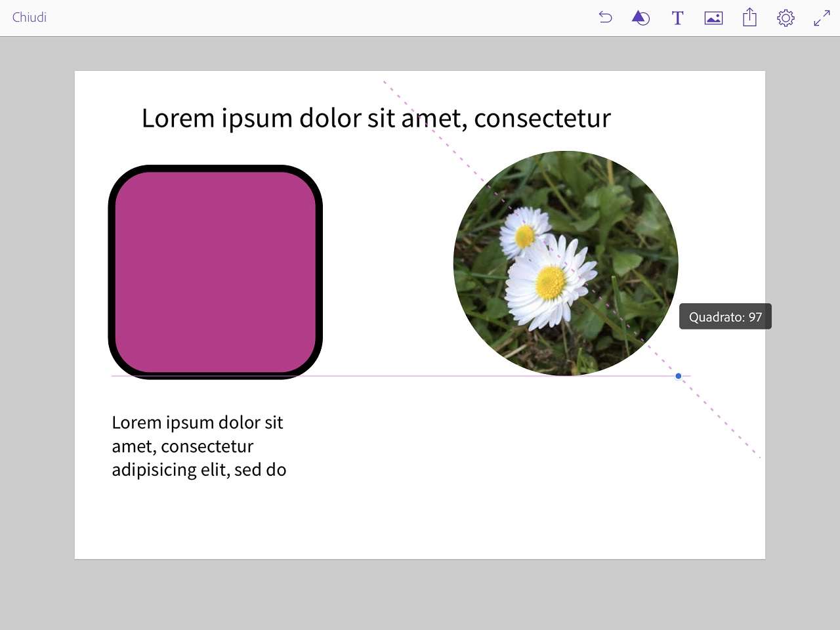Open the settings gear
840x630 pixels.
tap(786, 18)
